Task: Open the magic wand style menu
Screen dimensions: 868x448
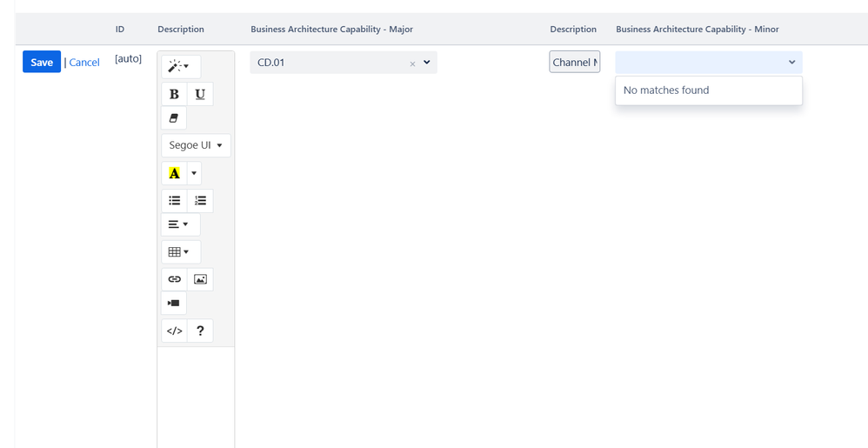Action: [181, 66]
